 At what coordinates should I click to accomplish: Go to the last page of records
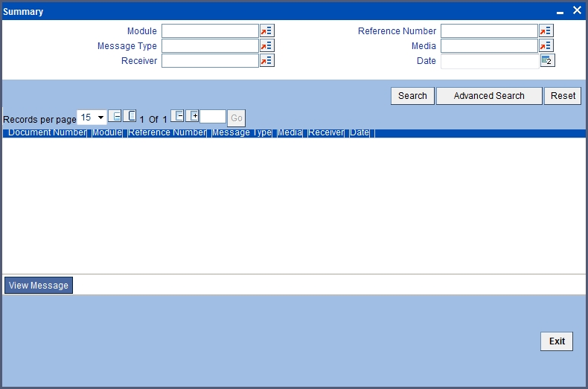[x=192, y=116]
